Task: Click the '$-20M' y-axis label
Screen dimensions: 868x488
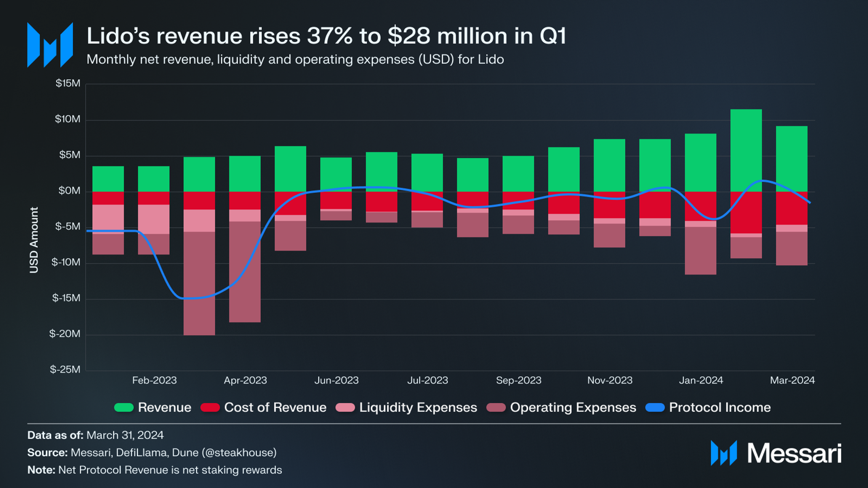Action: pos(65,334)
